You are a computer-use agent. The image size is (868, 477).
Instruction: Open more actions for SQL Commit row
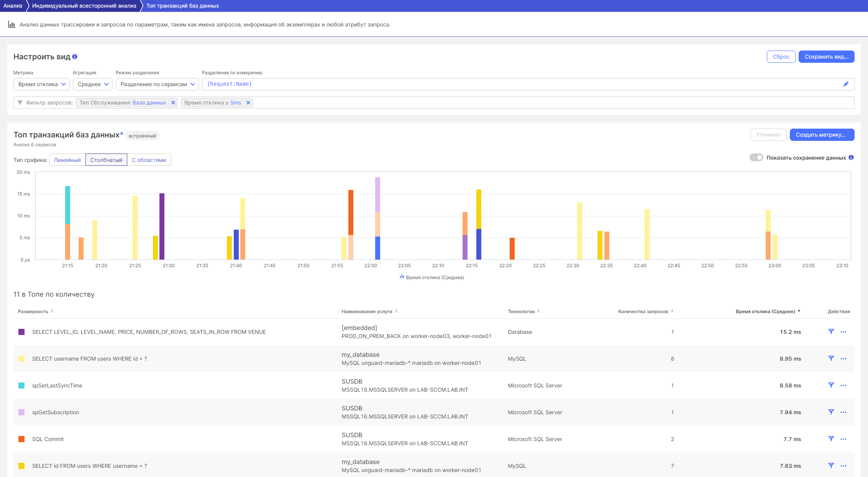point(843,439)
